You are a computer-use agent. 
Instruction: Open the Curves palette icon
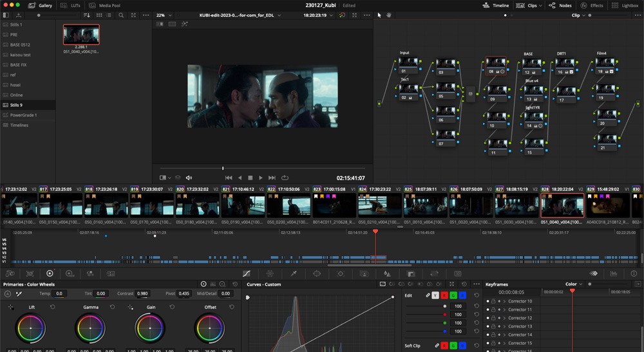click(246, 273)
